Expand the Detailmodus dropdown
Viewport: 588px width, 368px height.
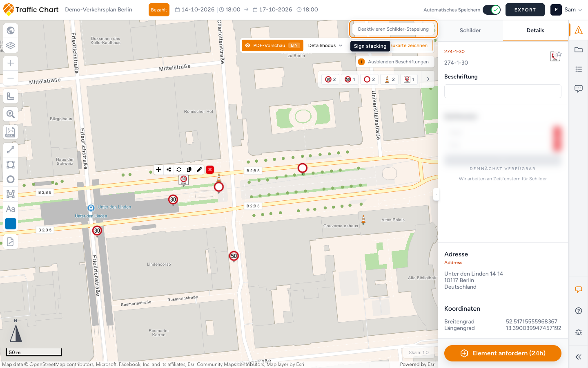click(325, 45)
